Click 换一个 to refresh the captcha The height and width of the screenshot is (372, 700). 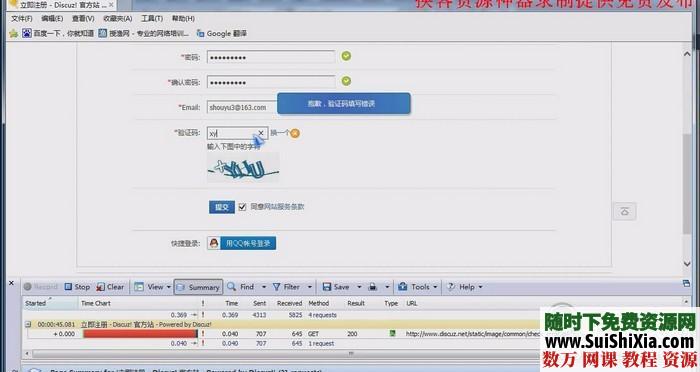(x=279, y=133)
